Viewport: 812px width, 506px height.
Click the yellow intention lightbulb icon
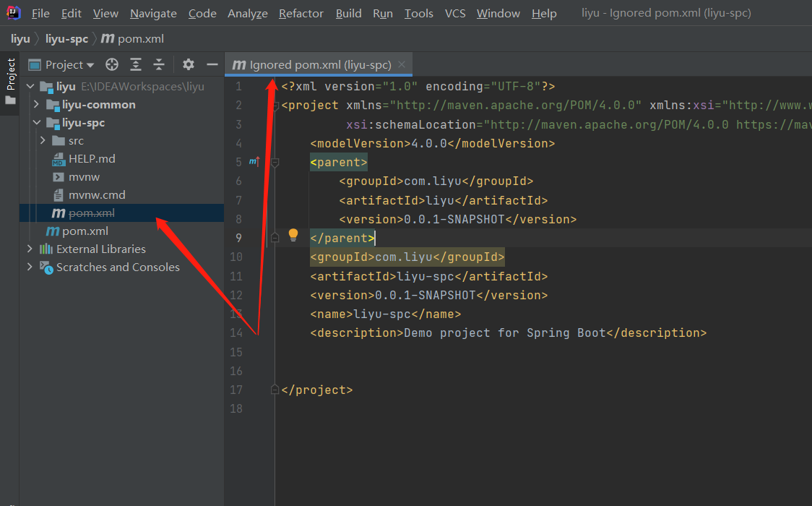tap(293, 235)
